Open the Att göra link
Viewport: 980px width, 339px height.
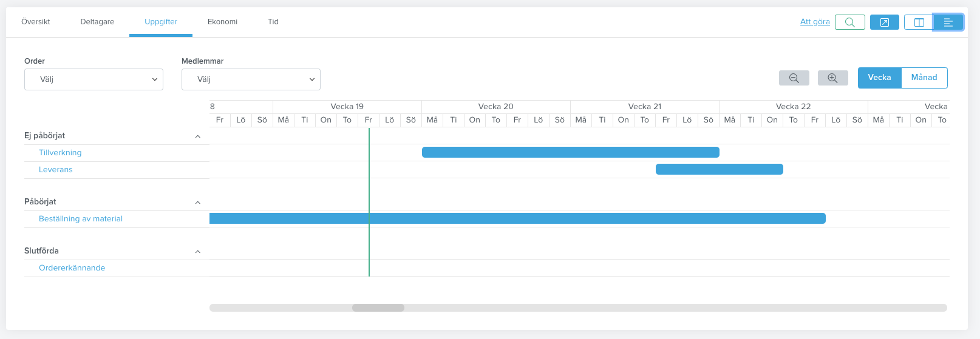coord(814,22)
